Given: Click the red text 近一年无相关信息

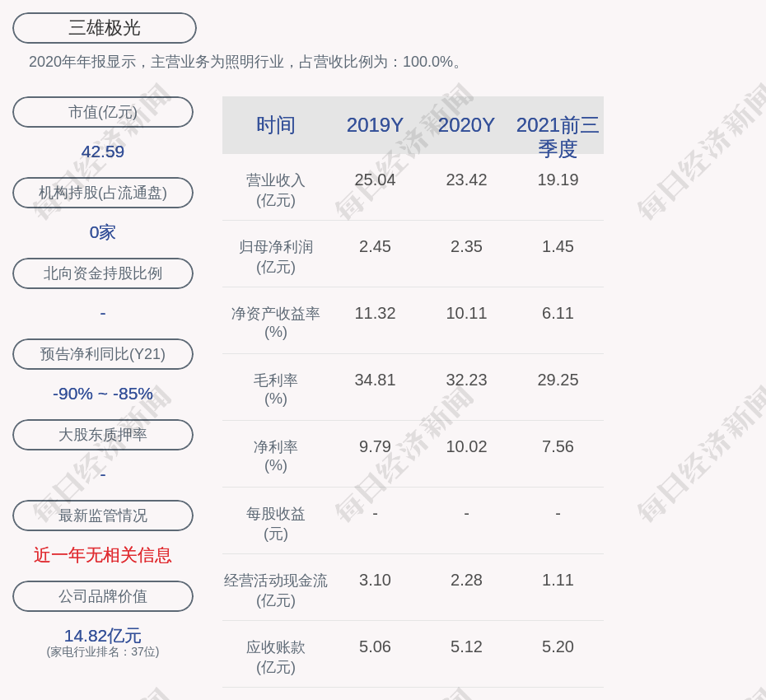Looking at the screenshot, I should tap(103, 555).
